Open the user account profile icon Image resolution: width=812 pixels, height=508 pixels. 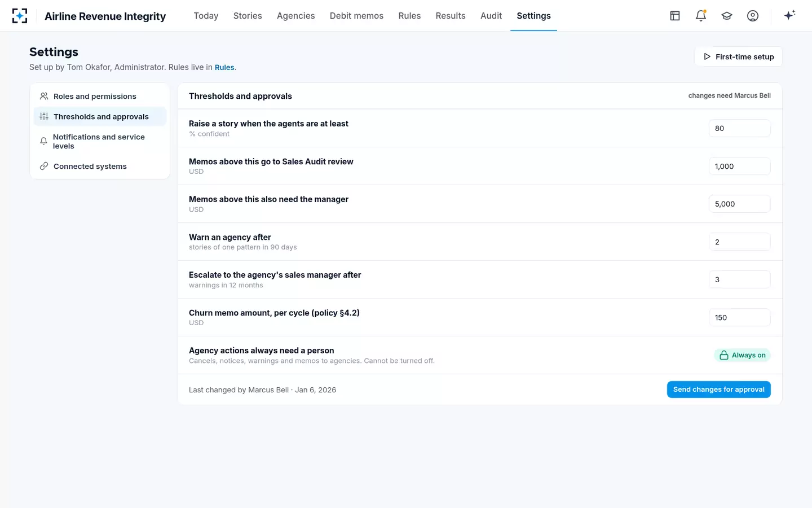click(753, 16)
